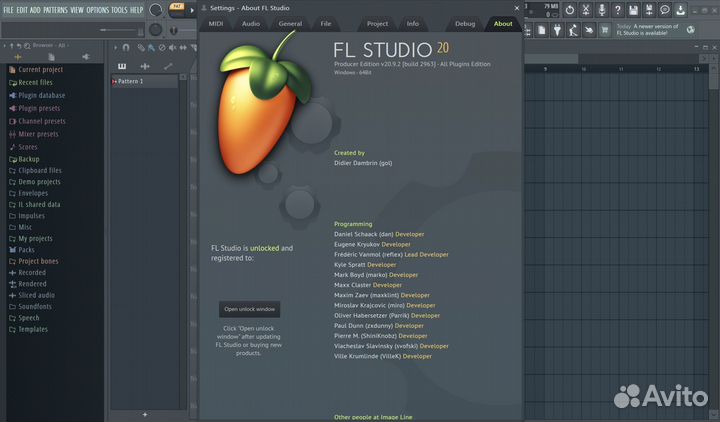Expand the Channel presets folder
Viewport: 720px width, 422px height.
coord(37,121)
